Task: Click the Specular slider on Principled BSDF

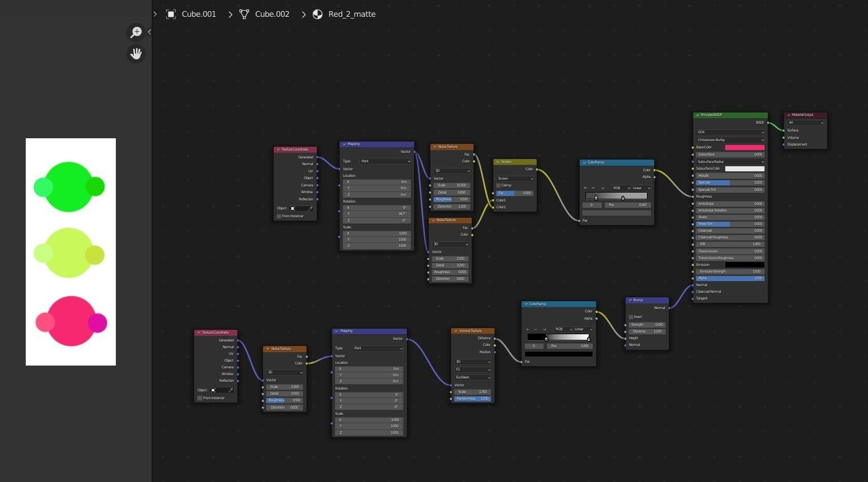Action: click(x=730, y=182)
